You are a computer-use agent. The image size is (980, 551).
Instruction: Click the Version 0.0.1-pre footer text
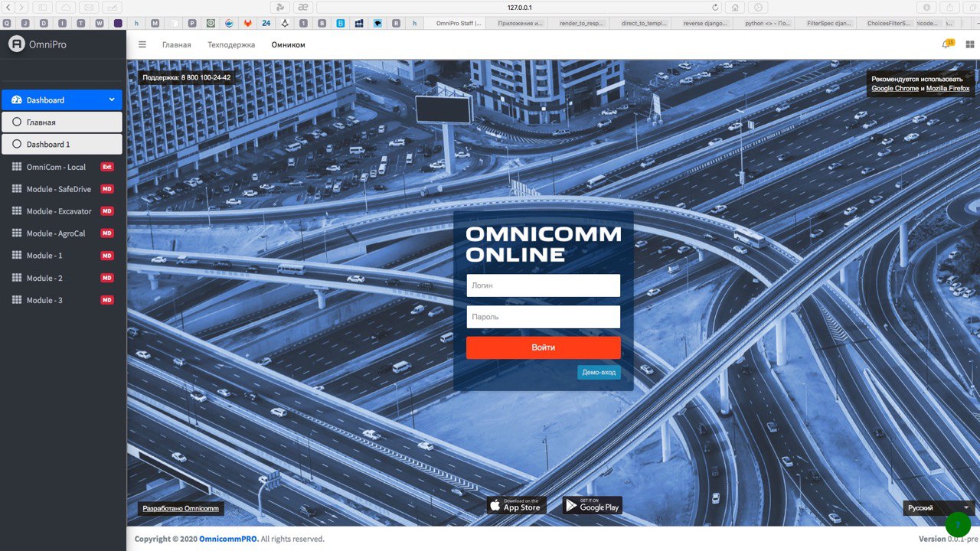(x=949, y=539)
